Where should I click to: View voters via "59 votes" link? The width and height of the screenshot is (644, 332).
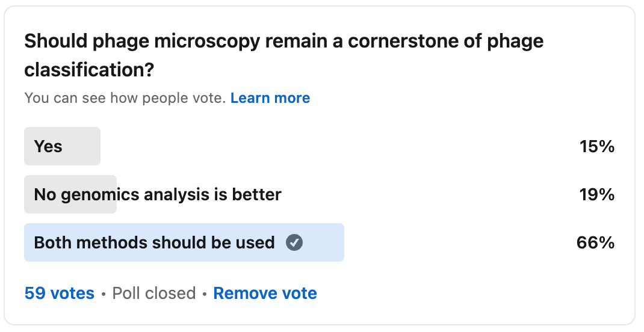60,294
